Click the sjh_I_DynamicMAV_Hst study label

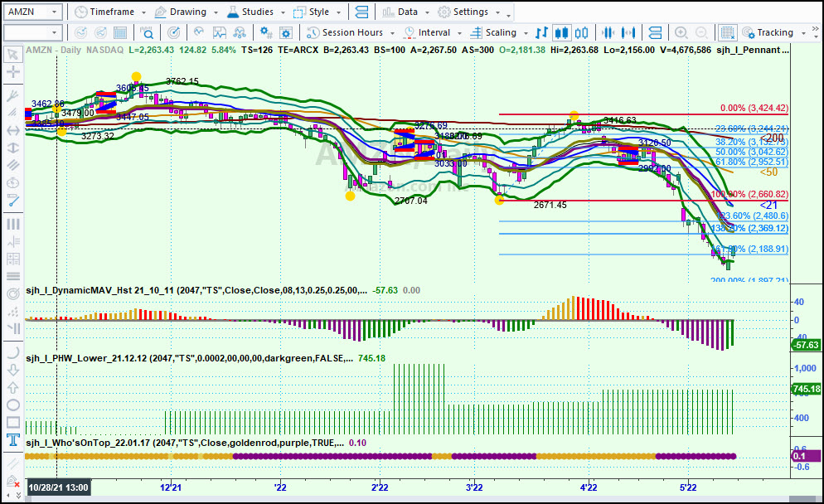pyautogui.click(x=196, y=290)
